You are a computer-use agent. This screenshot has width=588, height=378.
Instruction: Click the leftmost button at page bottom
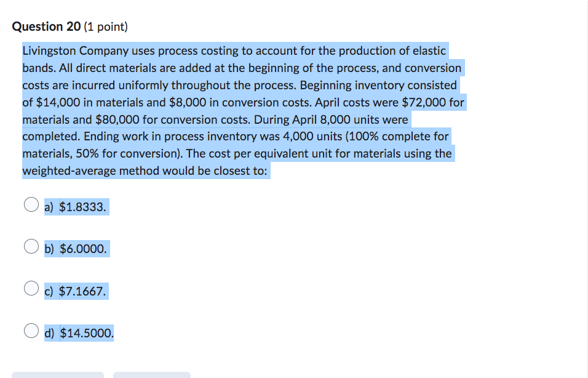58,376
